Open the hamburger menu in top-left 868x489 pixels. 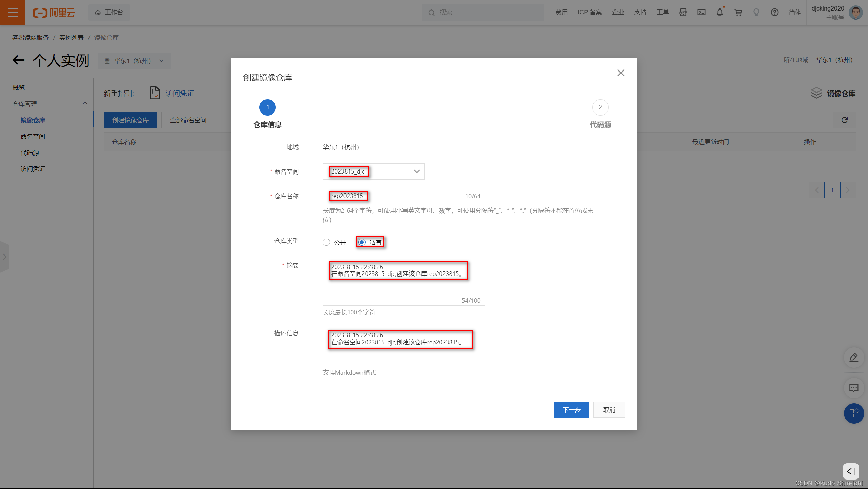tap(13, 13)
